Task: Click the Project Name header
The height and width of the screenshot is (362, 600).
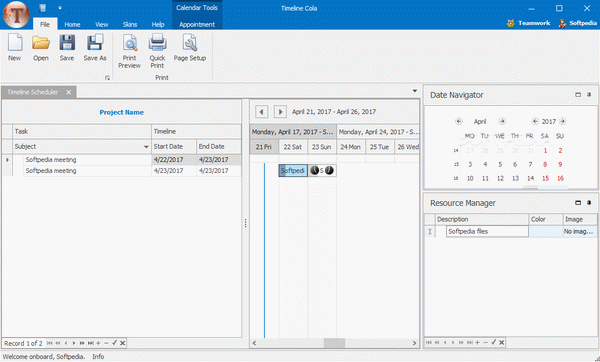Action: (x=122, y=112)
